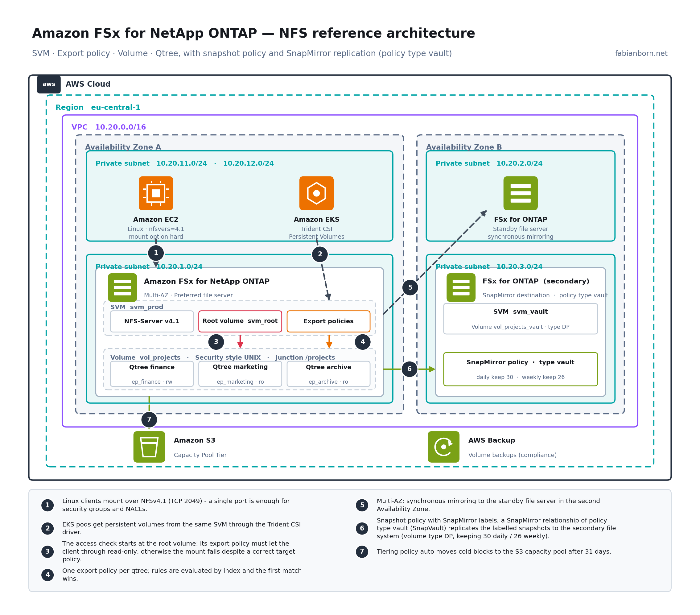Image resolution: width=700 pixels, height=615 pixels.
Task: Click the Private subnet 10.20.1.0/24 label
Action: [149, 266]
